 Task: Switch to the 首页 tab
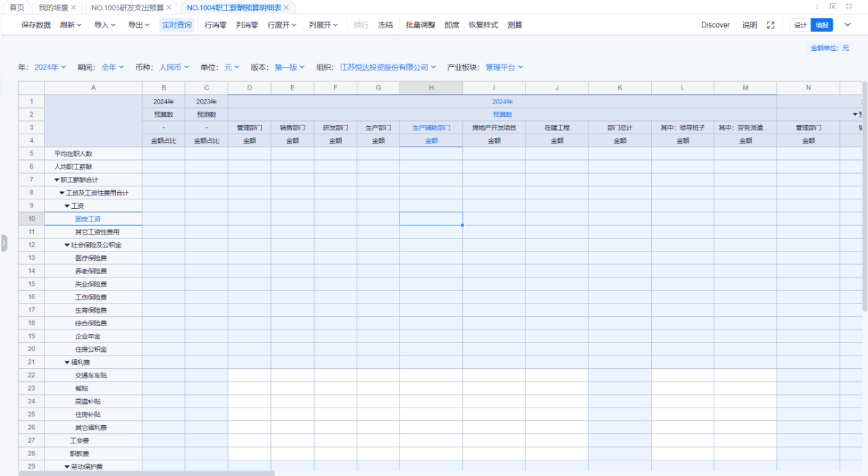(17, 8)
